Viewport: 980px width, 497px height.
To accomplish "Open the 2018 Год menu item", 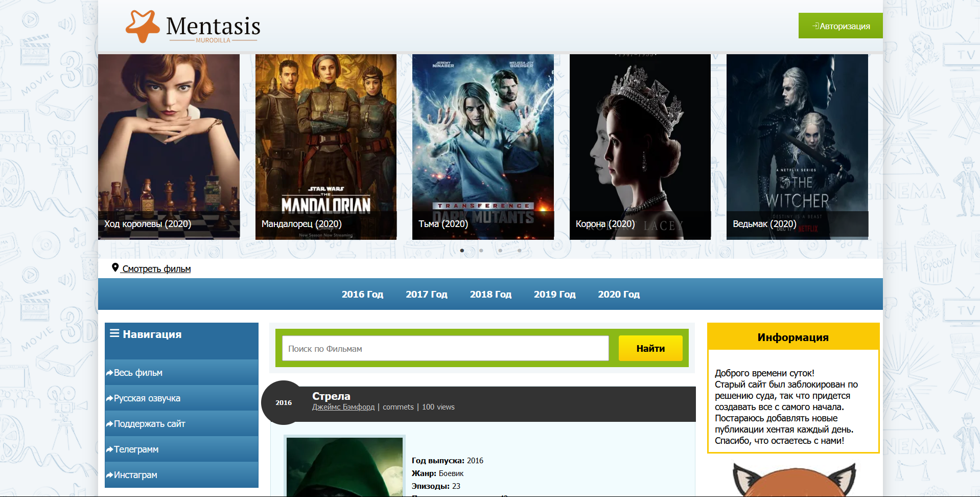I will click(x=491, y=294).
